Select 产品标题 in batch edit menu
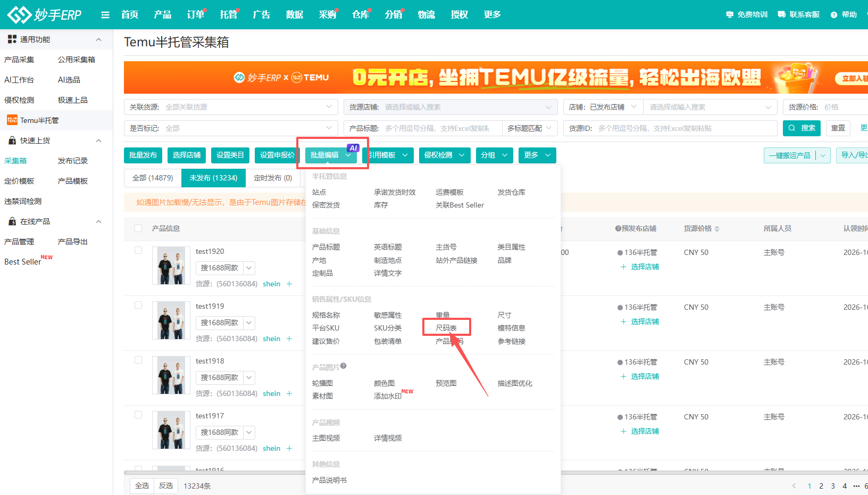This screenshot has width=868, height=495. pyautogui.click(x=326, y=247)
